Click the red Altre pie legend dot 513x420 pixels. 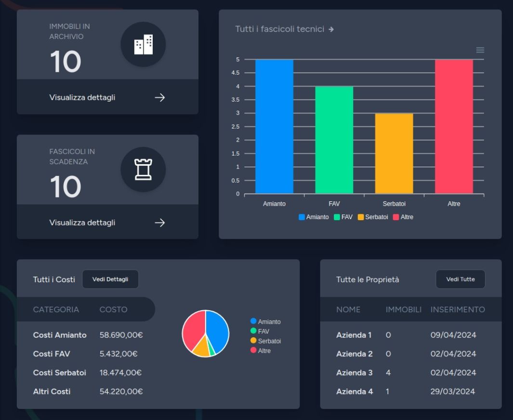(x=253, y=350)
